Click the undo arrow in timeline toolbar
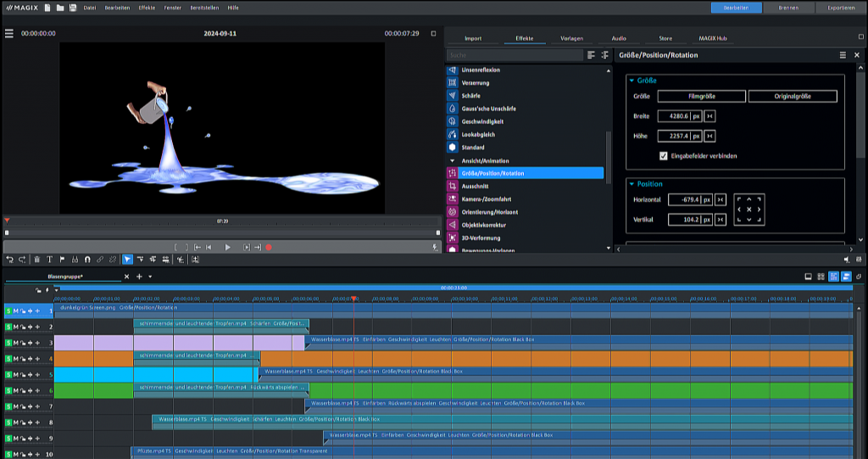Viewport: 868px width, 459px height. pos(9,259)
